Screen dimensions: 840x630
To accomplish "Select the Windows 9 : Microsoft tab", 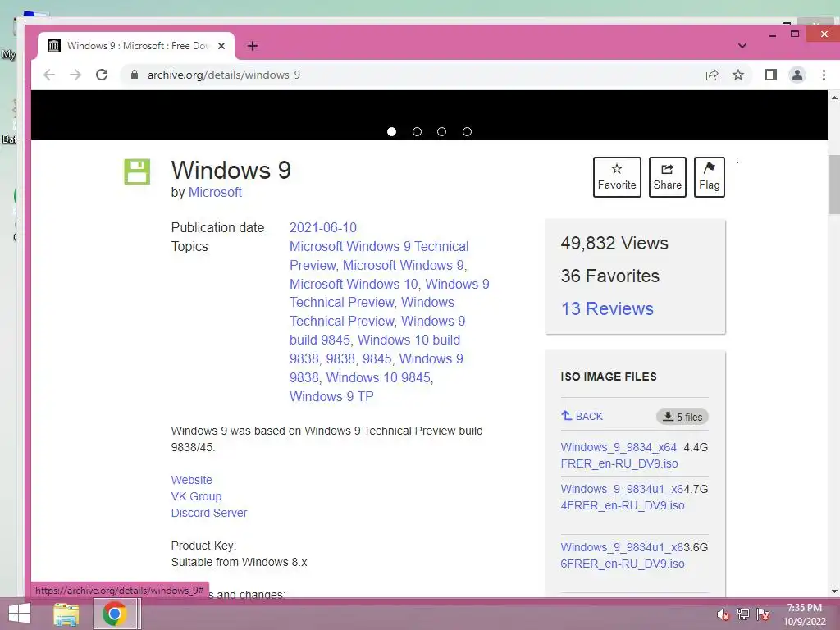I will (136, 46).
